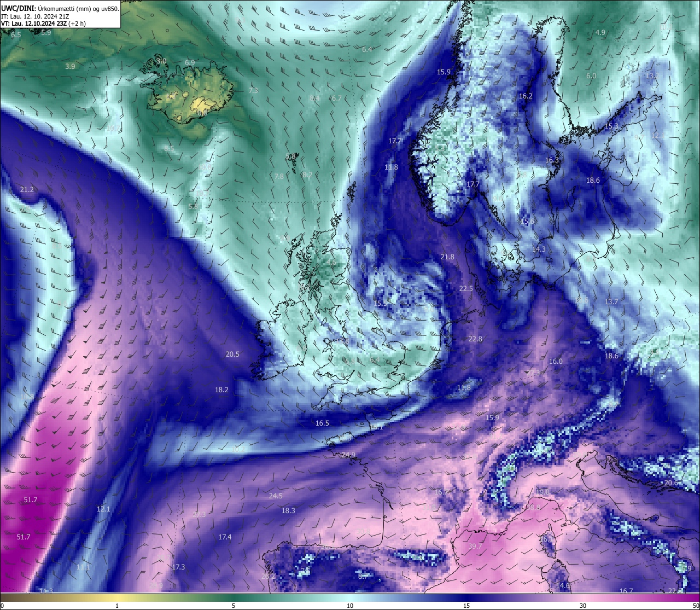Click the 16.0 value over Germany
The image size is (700, 610).
click(556, 361)
